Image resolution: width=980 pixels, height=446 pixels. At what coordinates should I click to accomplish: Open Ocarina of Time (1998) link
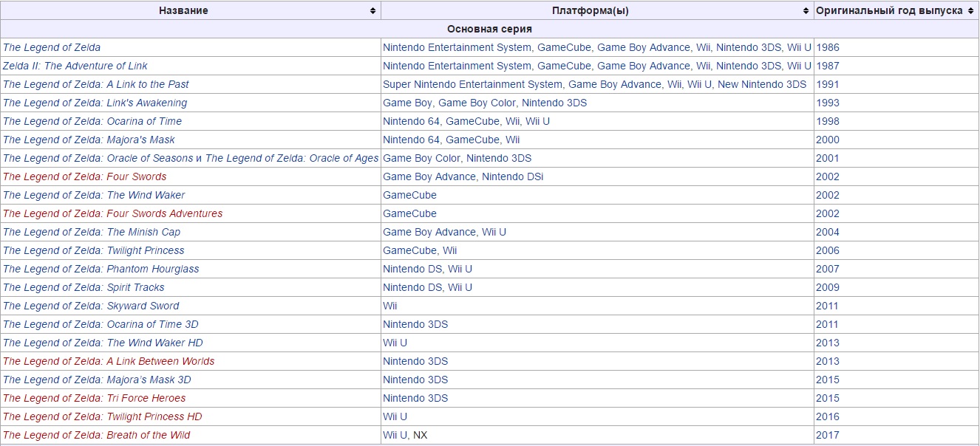pos(92,121)
